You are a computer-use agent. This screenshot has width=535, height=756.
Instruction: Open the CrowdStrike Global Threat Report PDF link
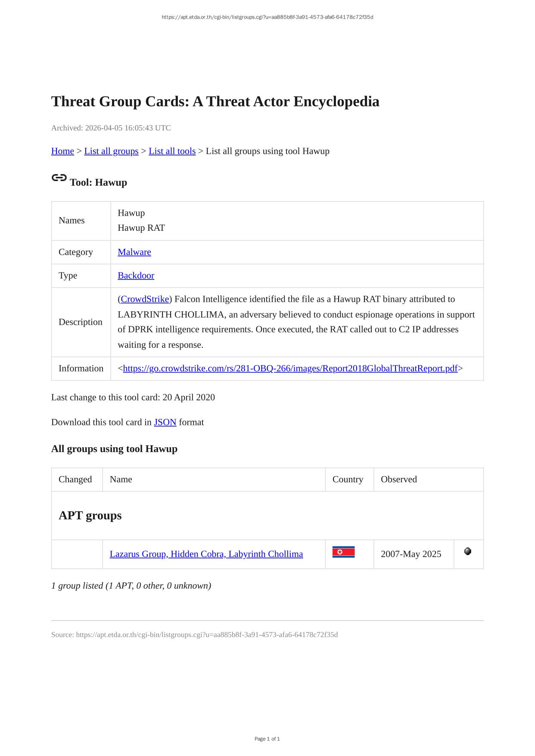[290, 369]
